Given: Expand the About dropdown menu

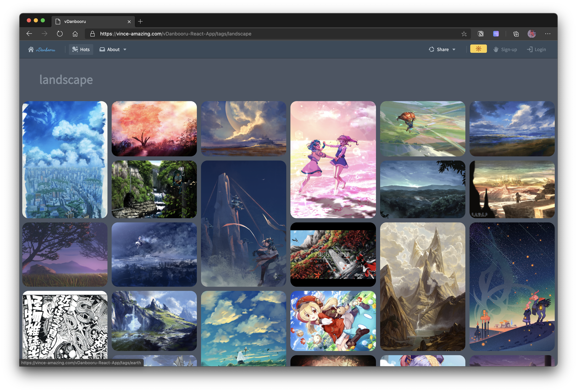Looking at the screenshot, I should click(113, 49).
